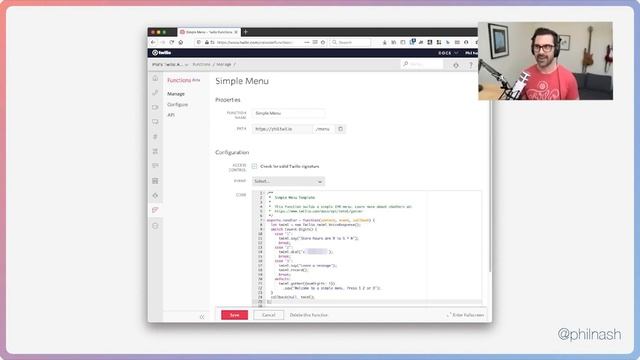Open the circled ellipsis All Products icon
Viewport: 640px width, 360px height.
(x=155, y=226)
